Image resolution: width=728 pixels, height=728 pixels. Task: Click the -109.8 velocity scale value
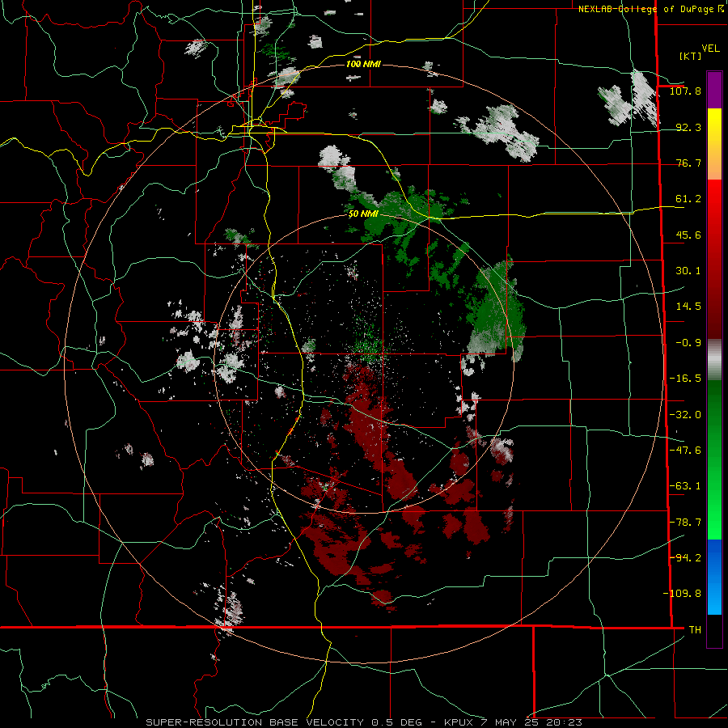[682, 594]
